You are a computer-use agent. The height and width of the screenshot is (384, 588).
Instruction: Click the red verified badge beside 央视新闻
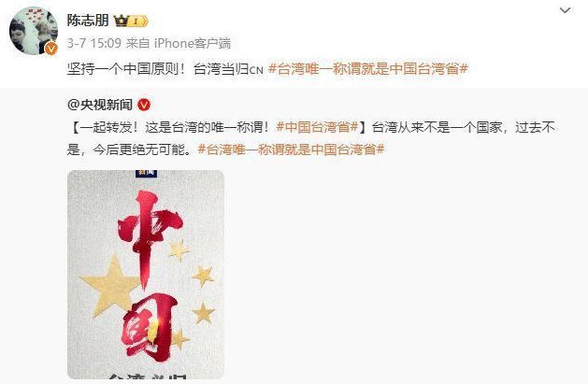click(144, 105)
